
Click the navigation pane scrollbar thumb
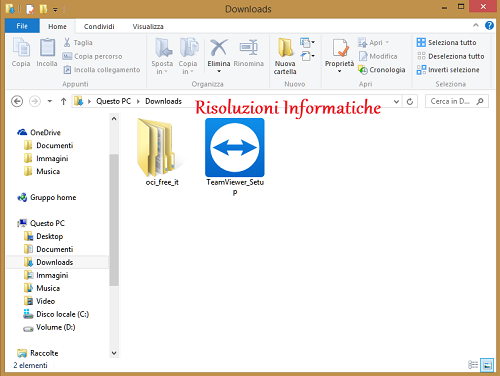(x=114, y=220)
